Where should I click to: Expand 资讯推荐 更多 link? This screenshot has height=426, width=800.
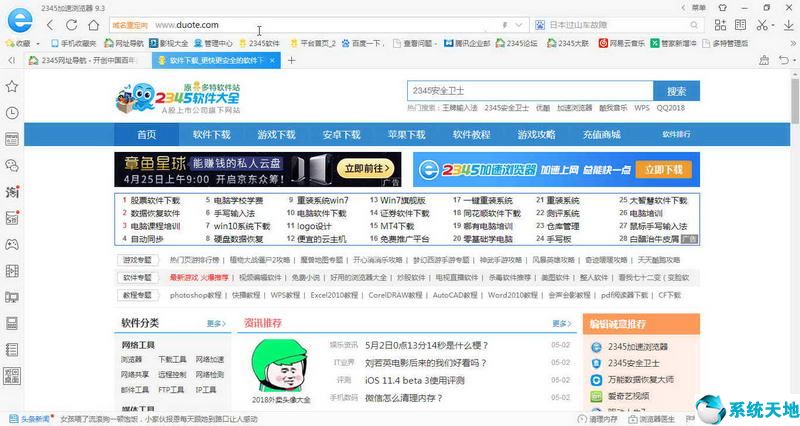click(562, 323)
